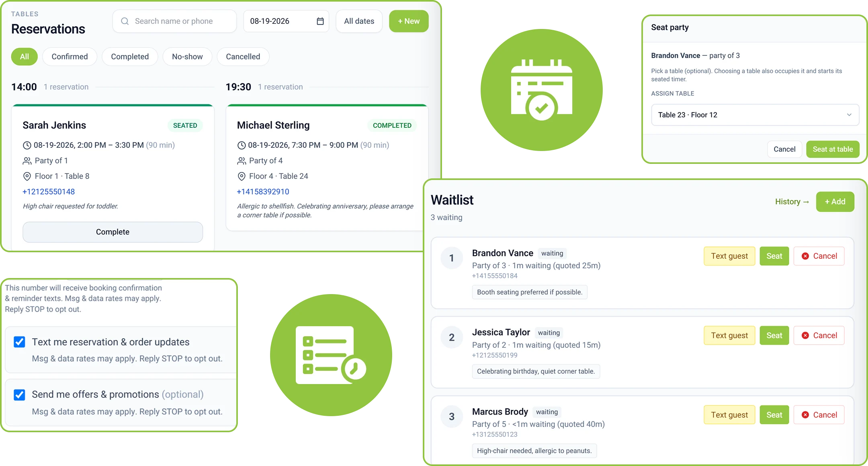Confirm Seat at table
The width and height of the screenshot is (868, 466).
833,149
